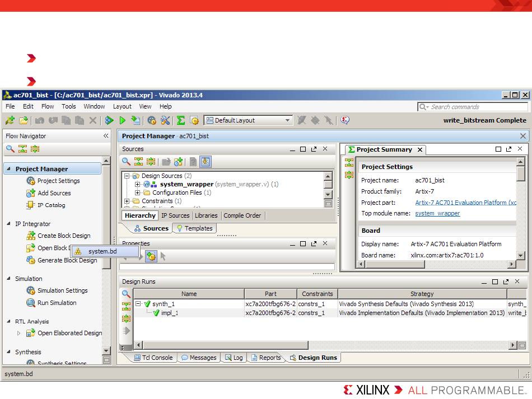Click Collapse All icon in Flow Navigator
The image size is (532, 399).
coord(22,149)
